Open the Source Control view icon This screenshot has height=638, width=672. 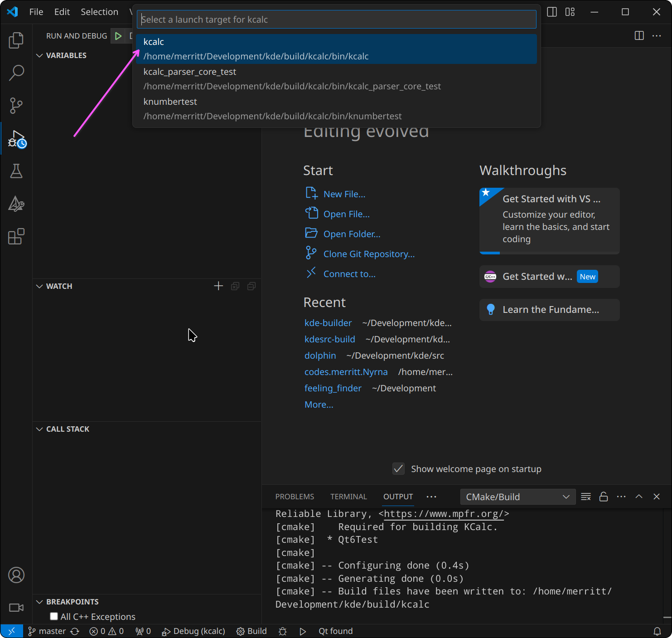tap(16, 106)
